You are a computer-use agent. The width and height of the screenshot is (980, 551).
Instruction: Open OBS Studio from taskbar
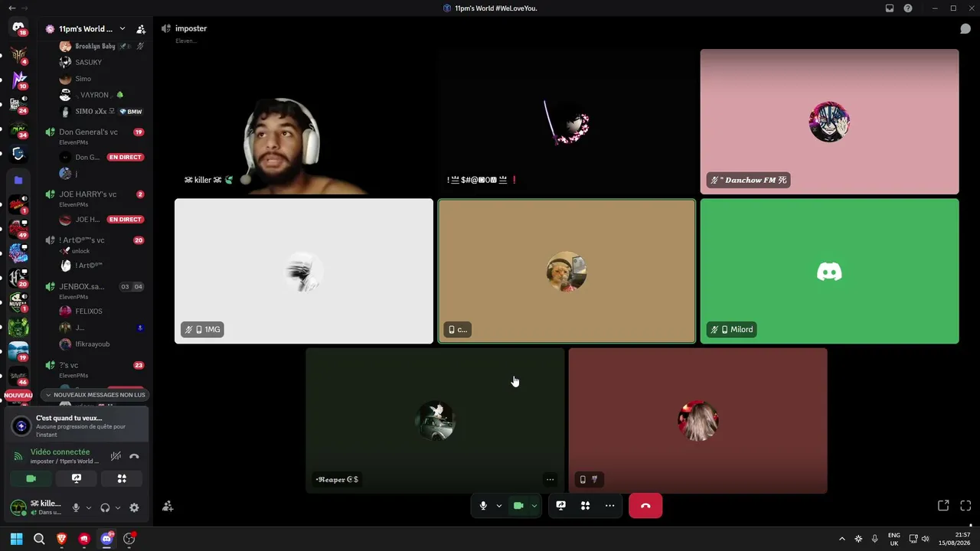pos(129,539)
